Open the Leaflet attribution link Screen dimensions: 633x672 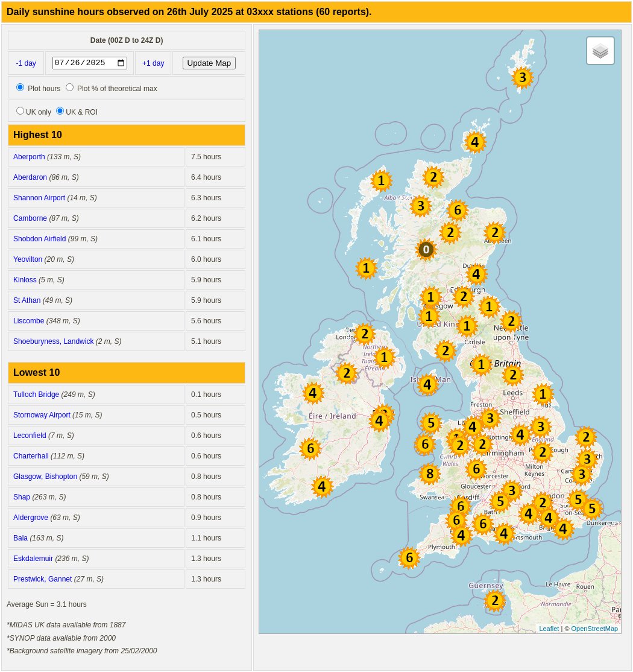click(x=549, y=629)
